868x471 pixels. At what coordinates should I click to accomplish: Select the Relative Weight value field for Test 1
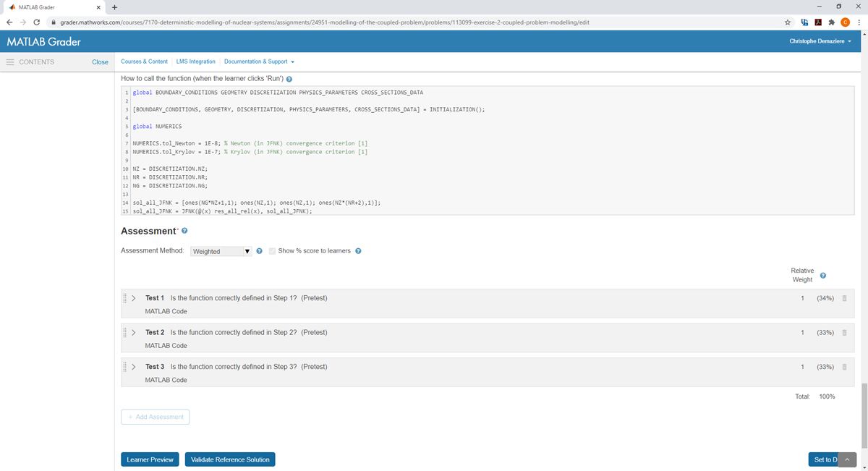point(802,297)
